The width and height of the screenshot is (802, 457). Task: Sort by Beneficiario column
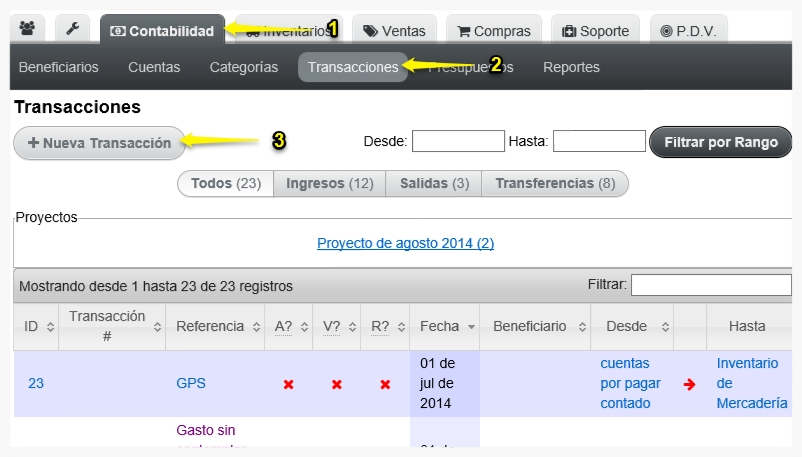point(535,327)
